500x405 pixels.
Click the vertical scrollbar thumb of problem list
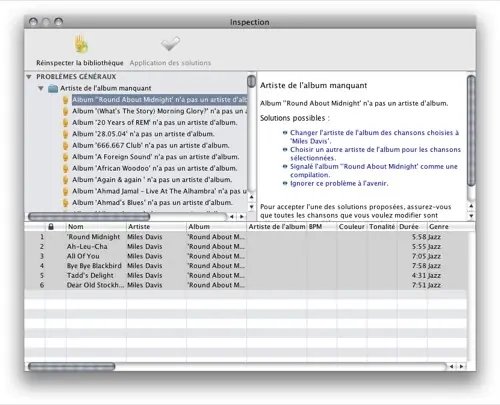251,81
